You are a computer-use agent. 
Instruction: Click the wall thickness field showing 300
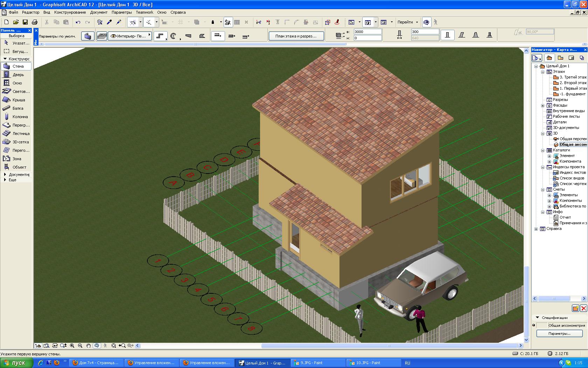coord(425,32)
